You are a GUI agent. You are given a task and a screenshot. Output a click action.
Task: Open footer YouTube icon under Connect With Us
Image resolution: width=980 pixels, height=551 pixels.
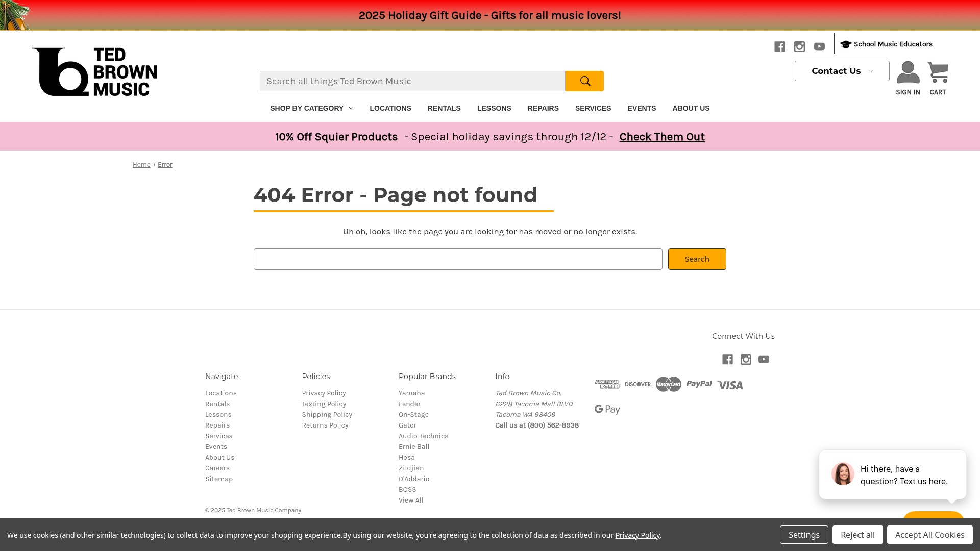(764, 359)
